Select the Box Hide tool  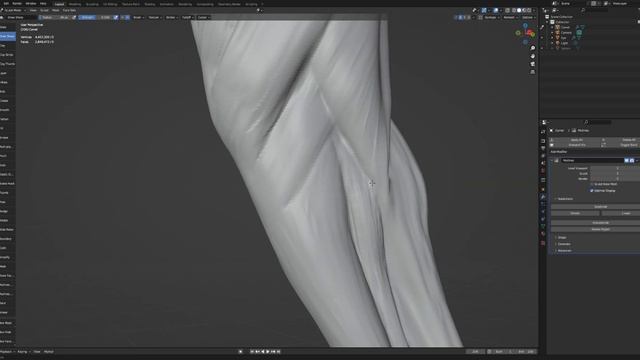pyautogui.click(x=7, y=332)
